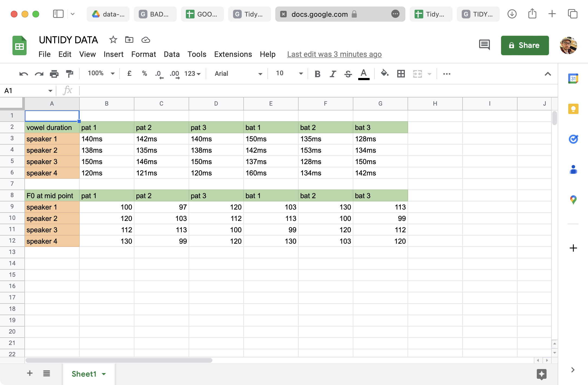Open the Arial font dropdown
588x385 pixels.
point(238,74)
